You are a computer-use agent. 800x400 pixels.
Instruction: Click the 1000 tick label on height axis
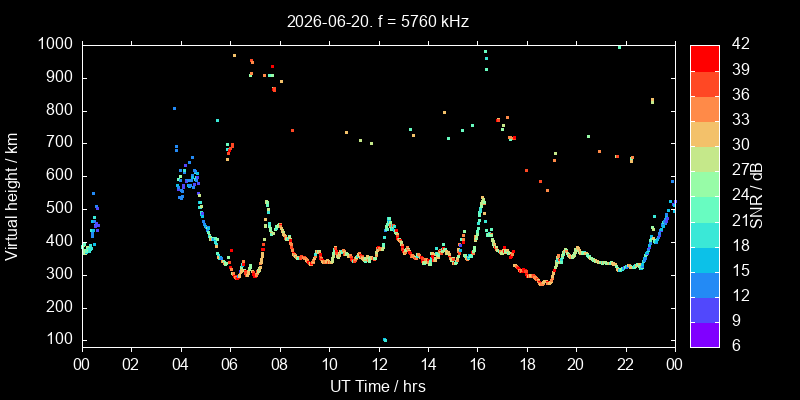pos(55,45)
